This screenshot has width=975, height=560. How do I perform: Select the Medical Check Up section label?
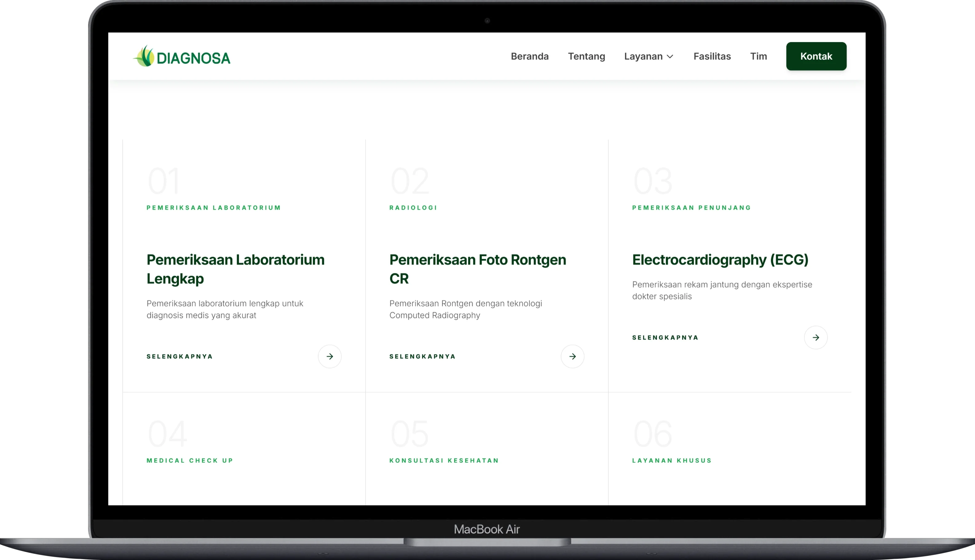pyautogui.click(x=190, y=460)
